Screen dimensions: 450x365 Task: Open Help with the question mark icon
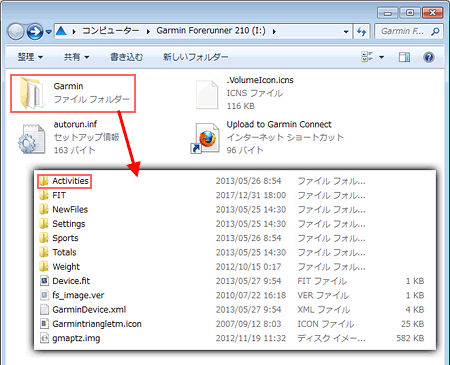coord(429,57)
